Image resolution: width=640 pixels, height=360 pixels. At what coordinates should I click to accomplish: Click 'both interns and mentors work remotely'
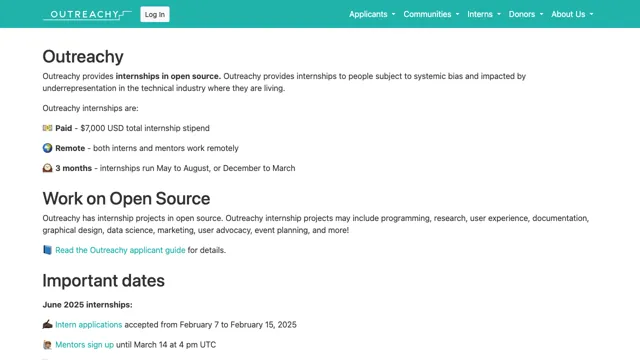tap(166, 148)
